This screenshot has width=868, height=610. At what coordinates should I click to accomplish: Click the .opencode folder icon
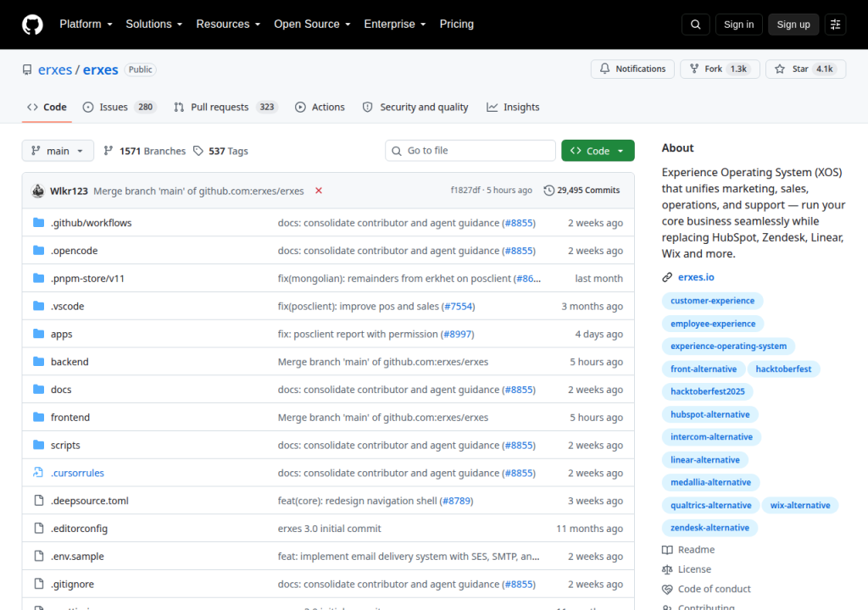(38, 250)
